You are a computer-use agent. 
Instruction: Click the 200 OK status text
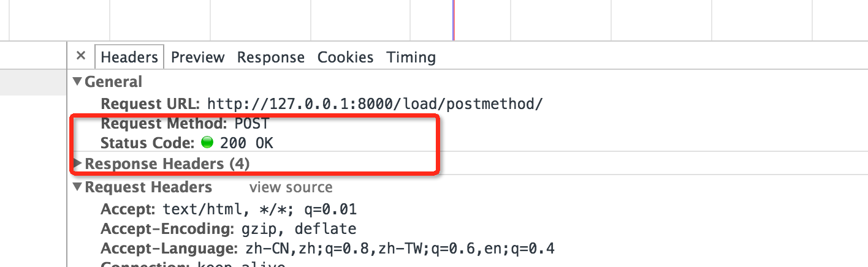(x=246, y=143)
